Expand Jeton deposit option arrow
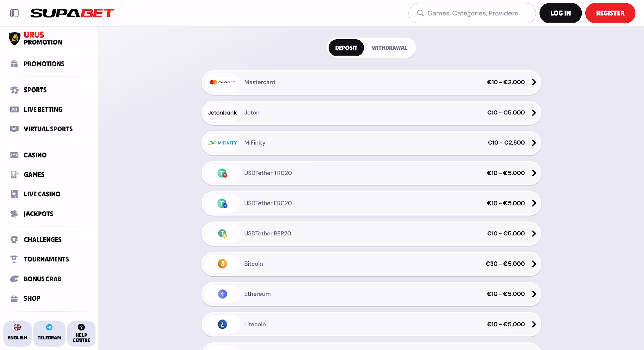This screenshot has height=350, width=644. tap(534, 113)
